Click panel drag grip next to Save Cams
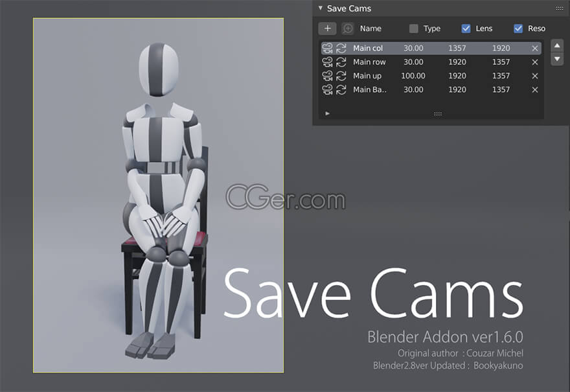The width and height of the screenshot is (570, 392). [560, 8]
